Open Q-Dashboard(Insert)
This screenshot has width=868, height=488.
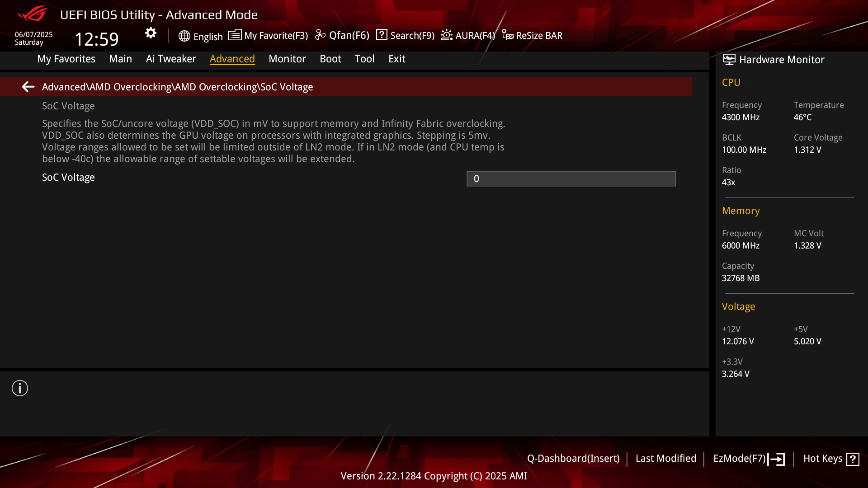[573, 459]
